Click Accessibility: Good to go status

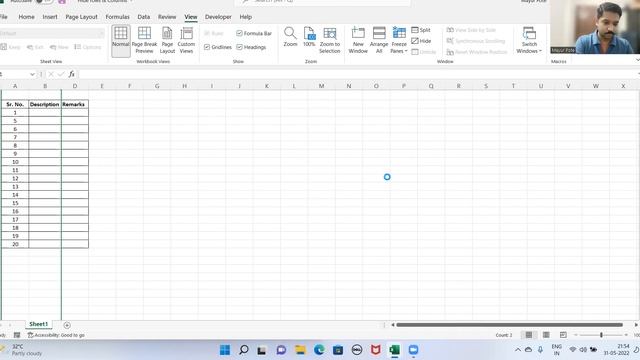coord(56,335)
